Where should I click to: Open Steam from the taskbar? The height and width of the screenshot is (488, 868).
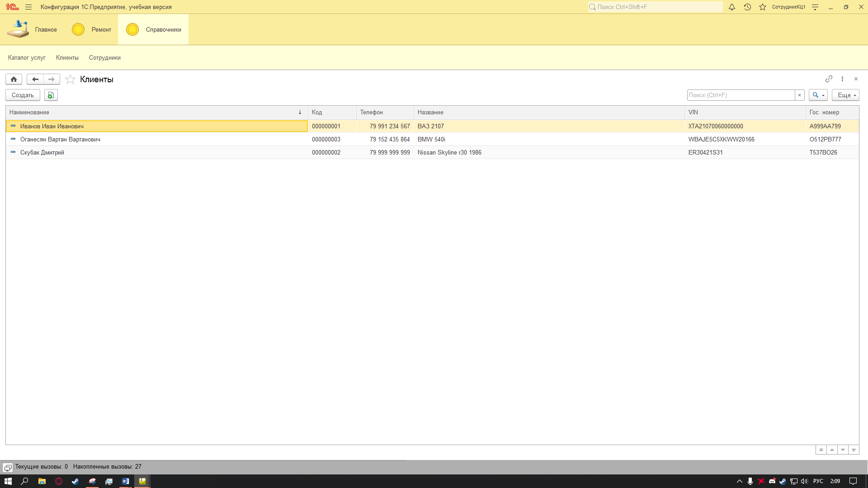75,481
